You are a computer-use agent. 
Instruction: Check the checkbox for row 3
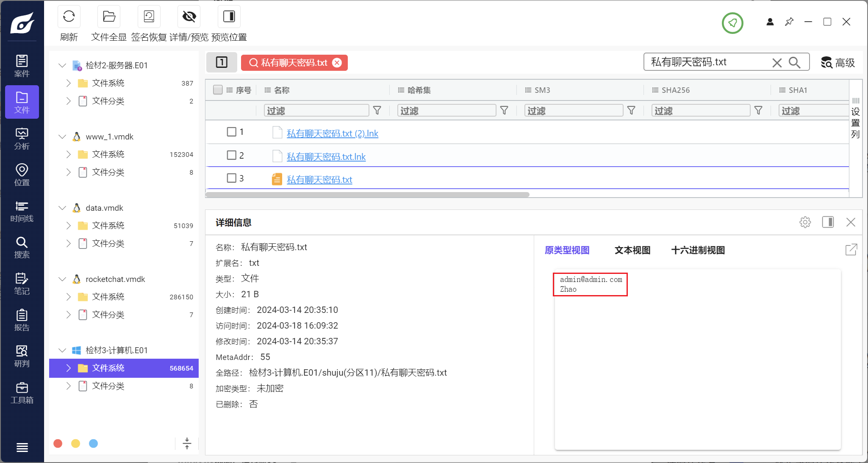[x=232, y=178]
